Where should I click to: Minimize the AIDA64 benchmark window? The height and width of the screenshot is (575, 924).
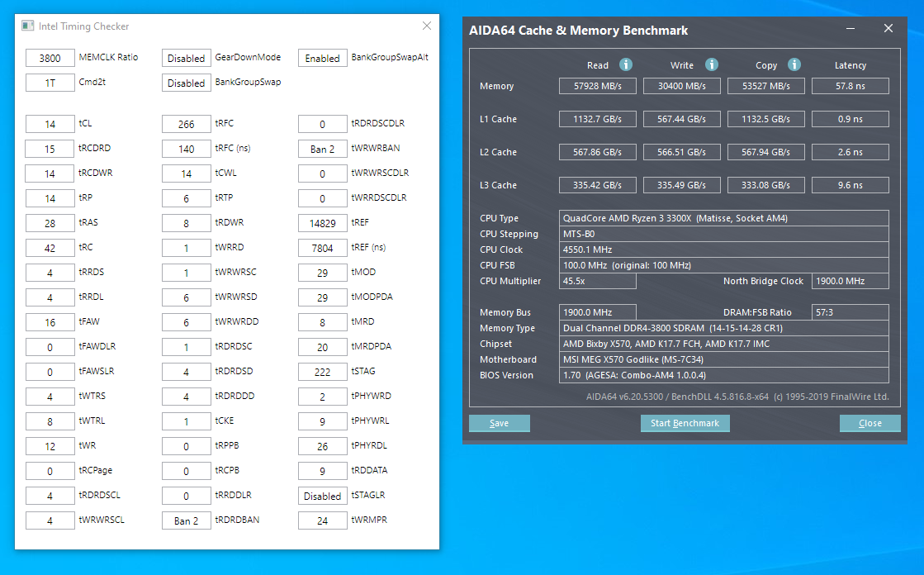851,28
